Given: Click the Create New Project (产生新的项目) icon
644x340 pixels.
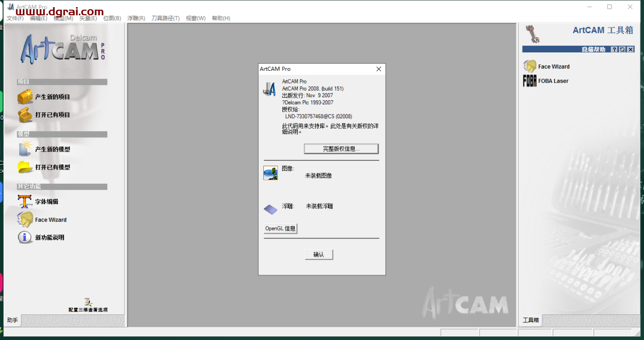Looking at the screenshot, I should pos(25,97).
